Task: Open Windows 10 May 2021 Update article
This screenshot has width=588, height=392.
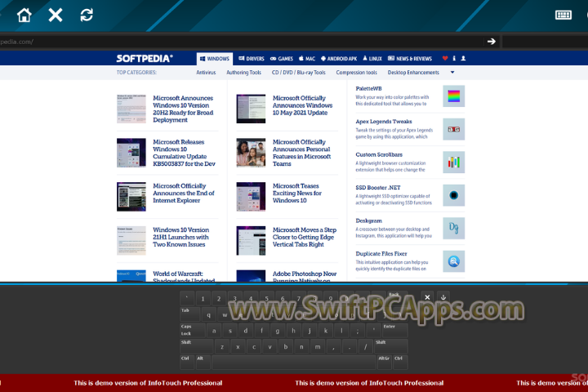Action: 303,105
